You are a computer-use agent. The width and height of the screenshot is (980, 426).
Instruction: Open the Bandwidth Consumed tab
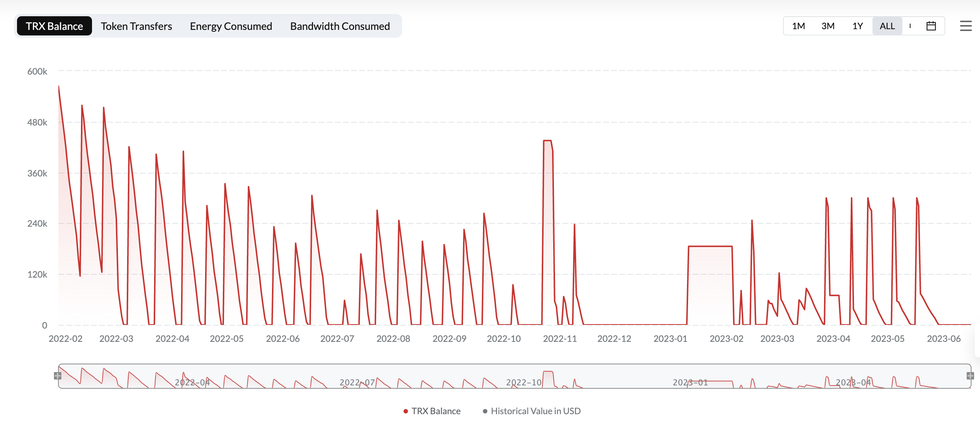[x=340, y=26]
